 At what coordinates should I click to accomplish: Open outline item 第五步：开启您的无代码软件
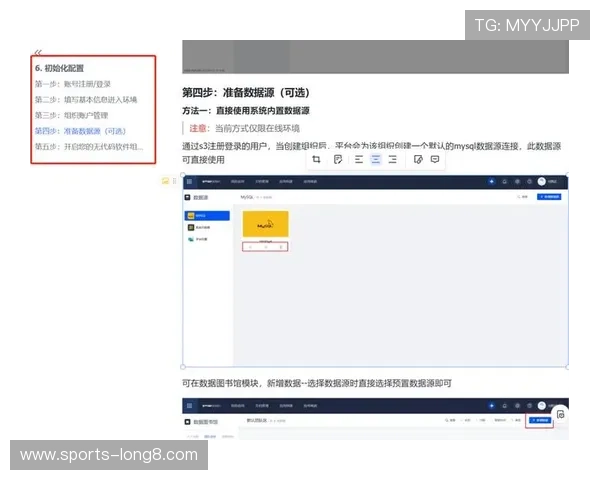point(89,147)
